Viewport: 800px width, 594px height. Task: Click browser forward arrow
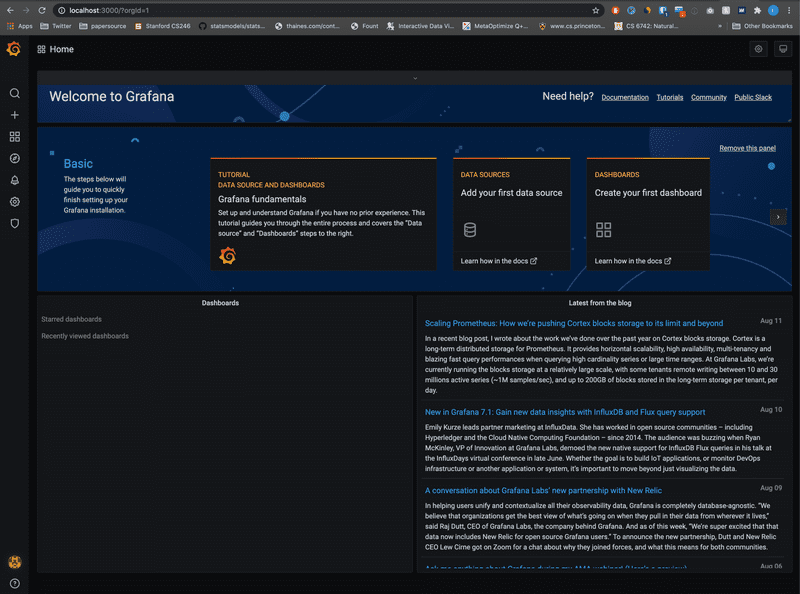coord(26,10)
